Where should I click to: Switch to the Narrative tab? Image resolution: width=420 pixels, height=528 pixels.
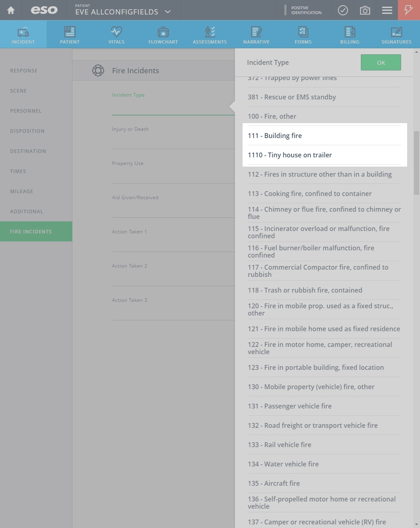pyautogui.click(x=256, y=35)
